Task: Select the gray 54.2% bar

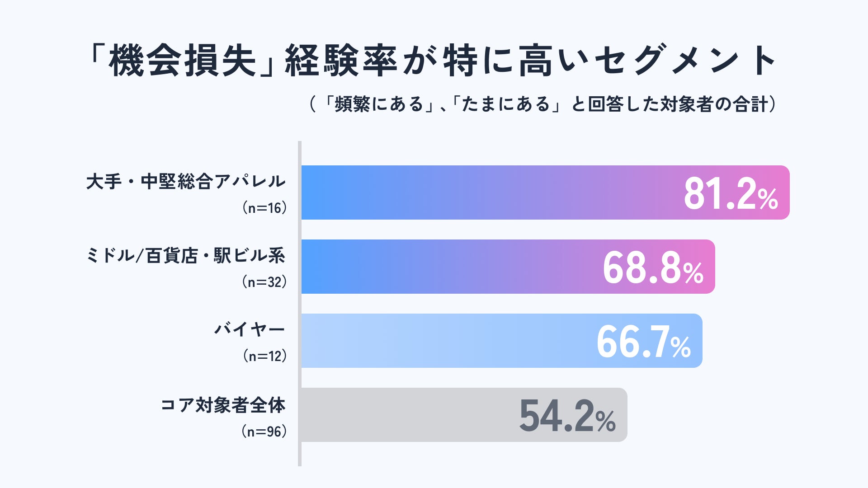Action: [x=464, y=415]
